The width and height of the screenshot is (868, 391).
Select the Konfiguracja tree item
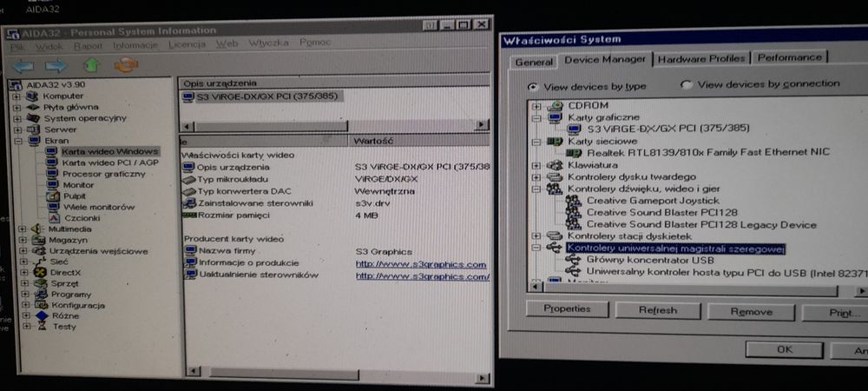78,305
